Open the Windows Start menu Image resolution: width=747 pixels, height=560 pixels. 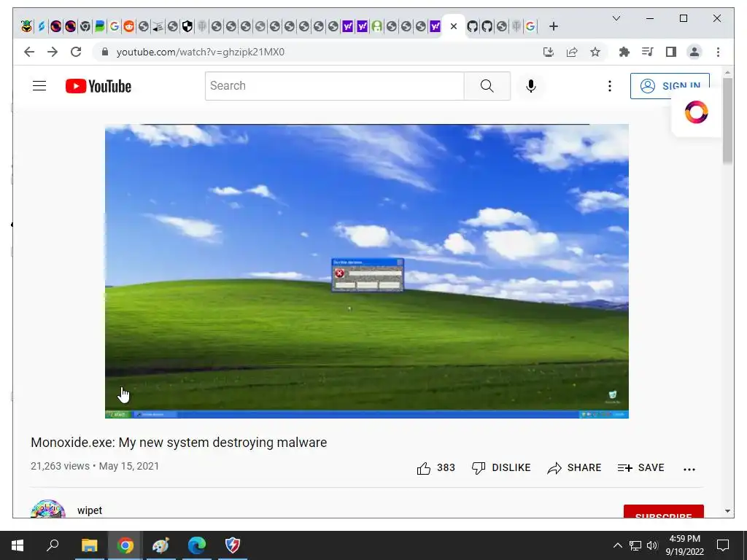[x=18, y=545]
